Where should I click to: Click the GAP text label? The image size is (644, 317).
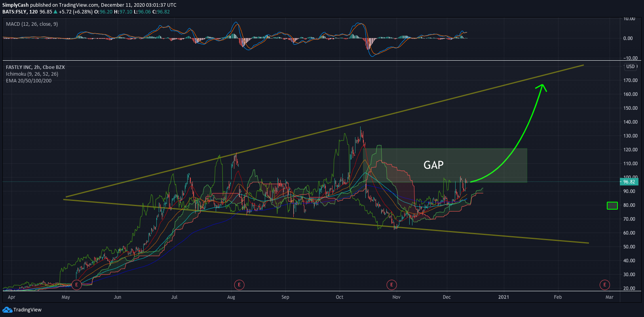click(x=433, y=165)
